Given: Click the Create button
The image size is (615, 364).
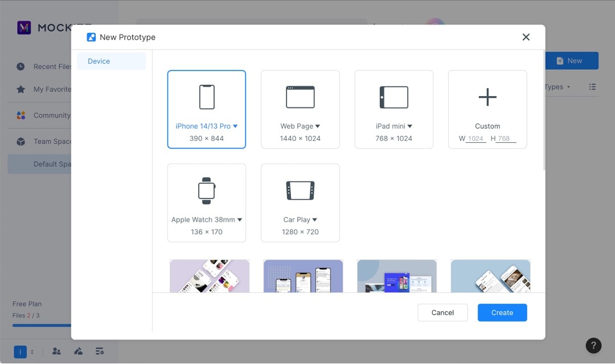Looking at the screenshot, I should pyautogui.click(x=502, y=313).
